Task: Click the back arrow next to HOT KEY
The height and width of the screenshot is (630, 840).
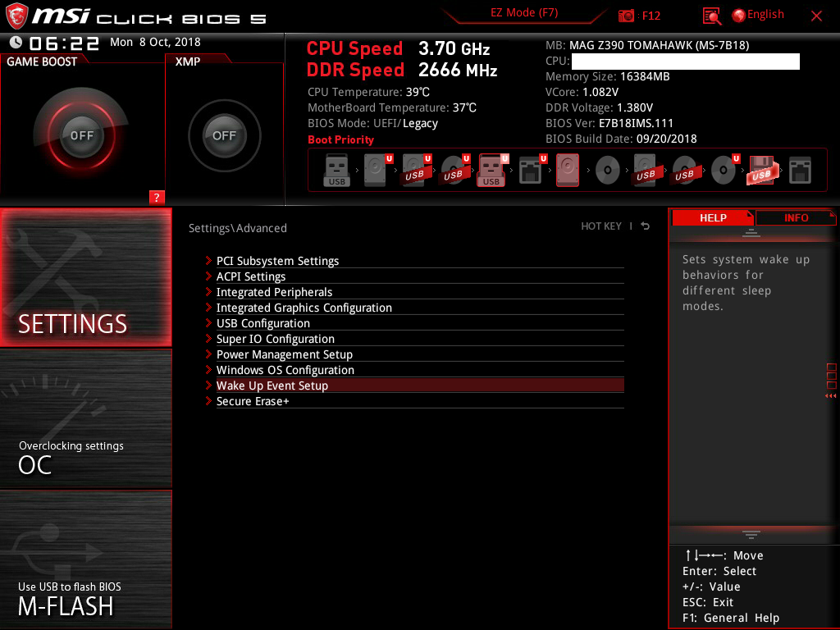Action: [x=645, y=226]
